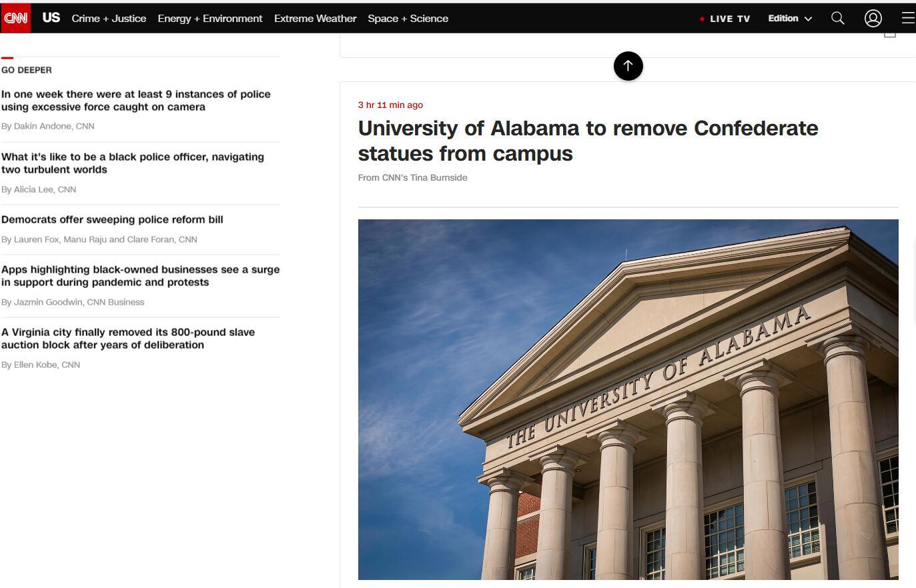Open the search magnifier icon
916x588 pixels.
pos(838,18)
